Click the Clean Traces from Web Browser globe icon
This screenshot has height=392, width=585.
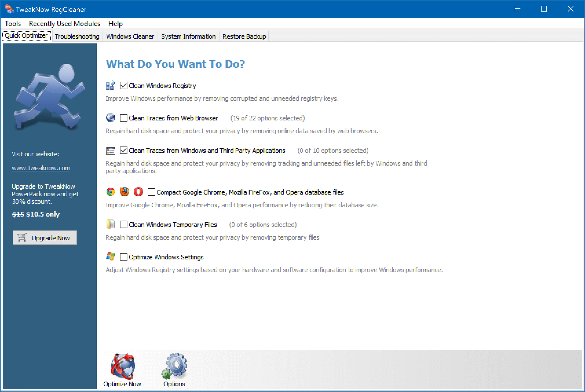click(x=110, y=118)
